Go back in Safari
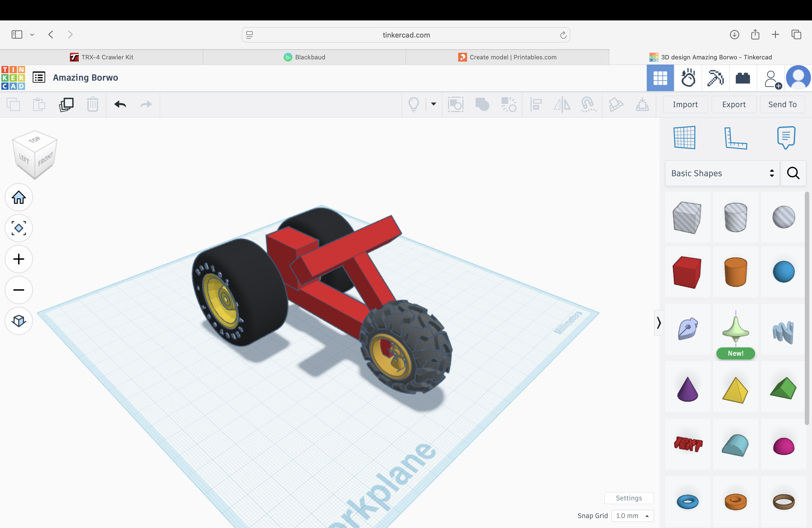This screenshot has height=528, width=812. click(x=51, y=35)
